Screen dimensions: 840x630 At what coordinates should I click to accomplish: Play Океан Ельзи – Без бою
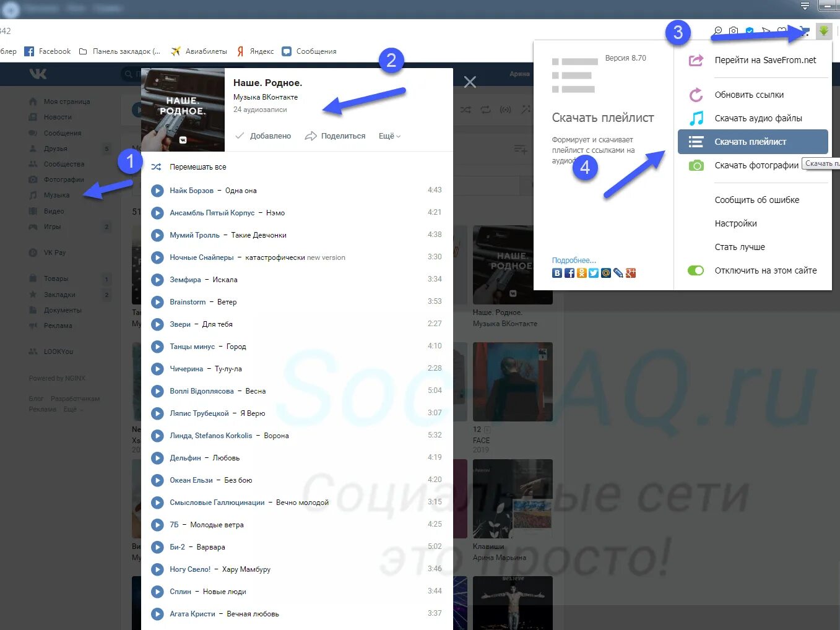point(157,480)
